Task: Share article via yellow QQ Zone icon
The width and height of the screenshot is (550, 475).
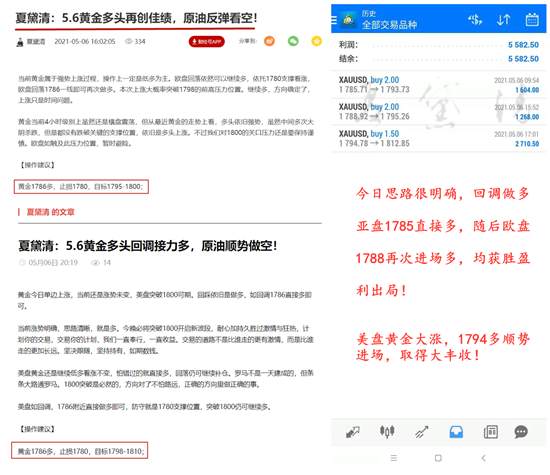Action: pyautogui.click(x=317, y=41)
